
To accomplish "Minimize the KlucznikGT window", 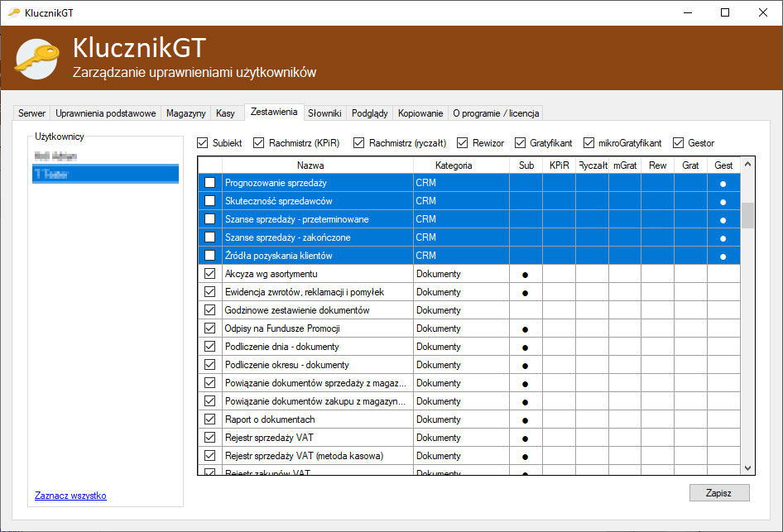I will click(x=688, y=12).
